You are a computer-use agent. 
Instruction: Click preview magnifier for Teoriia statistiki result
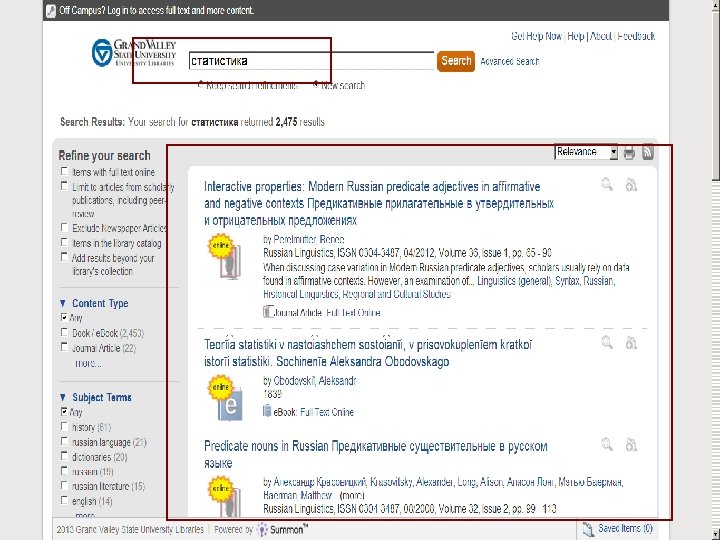tap(607, 343)
